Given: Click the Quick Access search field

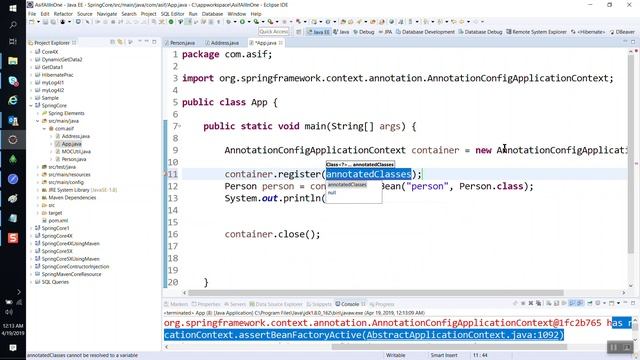Looking at the screenshot, I should pyautogui.click(x=273, y=31).
